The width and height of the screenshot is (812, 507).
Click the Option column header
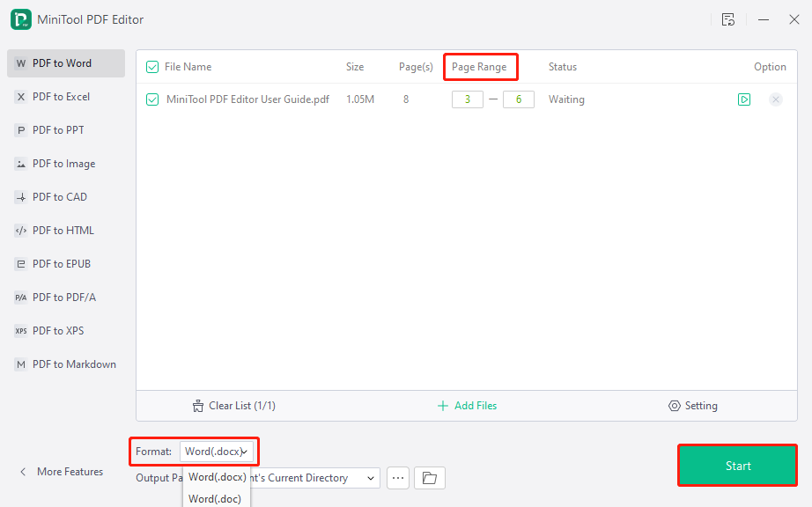(770, 67)
